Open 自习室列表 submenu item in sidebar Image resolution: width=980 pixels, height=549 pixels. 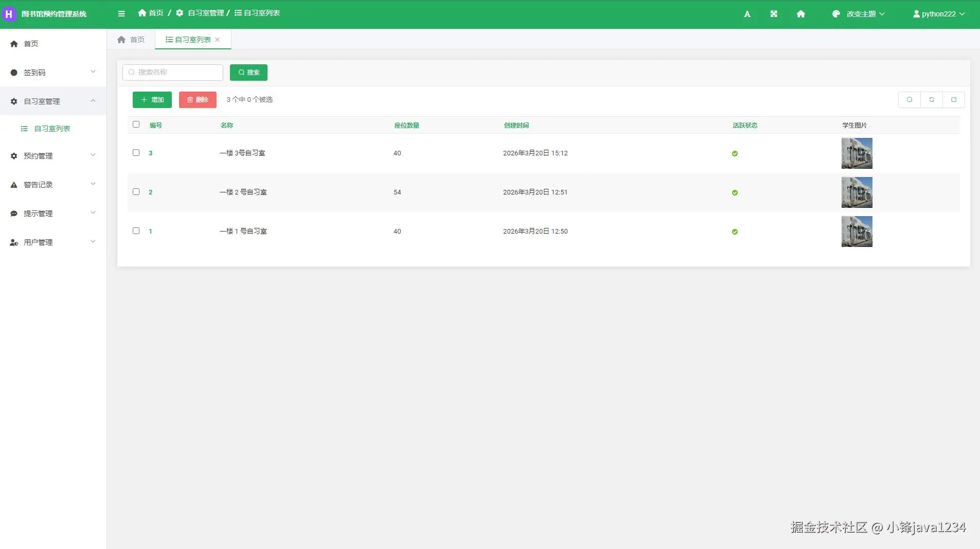pyautogui.click(x=53, y=129)
